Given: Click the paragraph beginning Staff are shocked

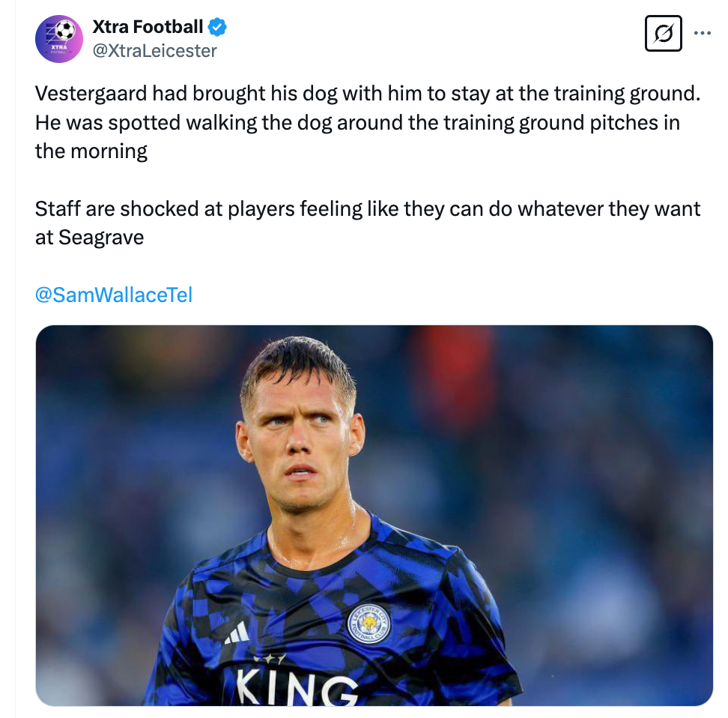Looking at the screenshot, I should pyautogui.click(x=368, y=223).
